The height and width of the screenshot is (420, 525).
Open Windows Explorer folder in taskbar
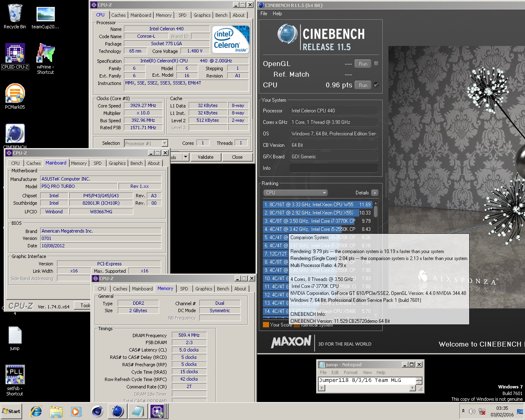56,411
